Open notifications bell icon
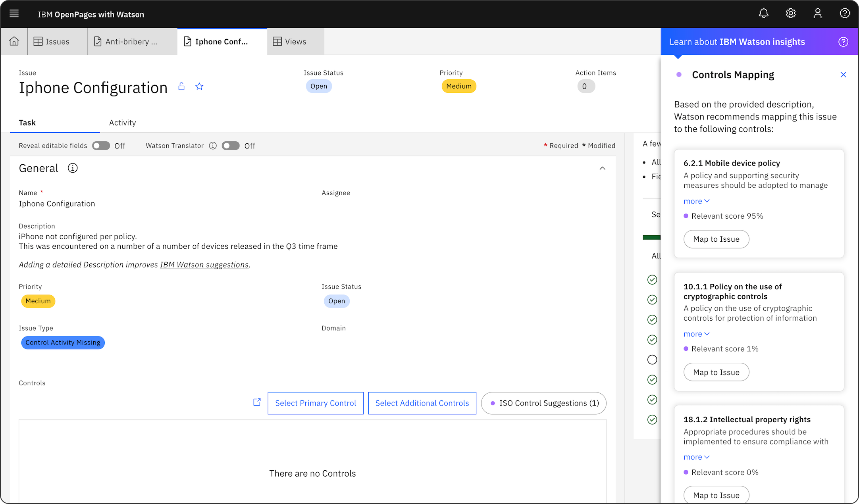The height and width of the screenshot is (504, 859). pos(763,13)
